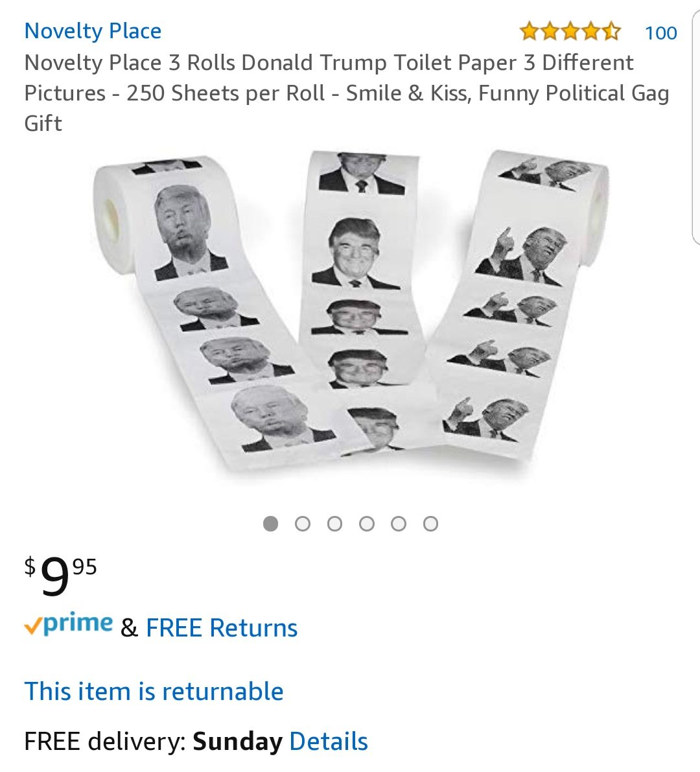The image size is (700, 772).
Task: Select the first image carousel dot
Action: pyautogui.click(x=270, y=523)
